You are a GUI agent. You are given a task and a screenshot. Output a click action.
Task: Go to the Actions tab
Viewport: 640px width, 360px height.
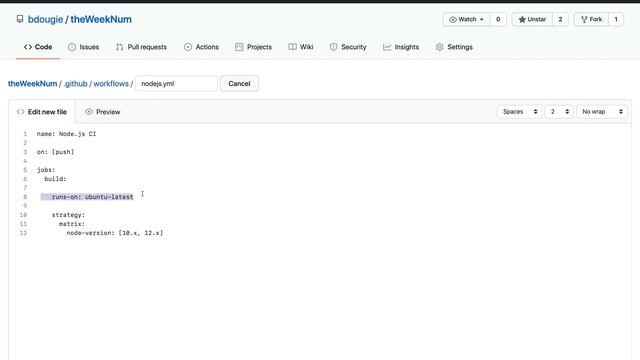(x=201, y=47)
